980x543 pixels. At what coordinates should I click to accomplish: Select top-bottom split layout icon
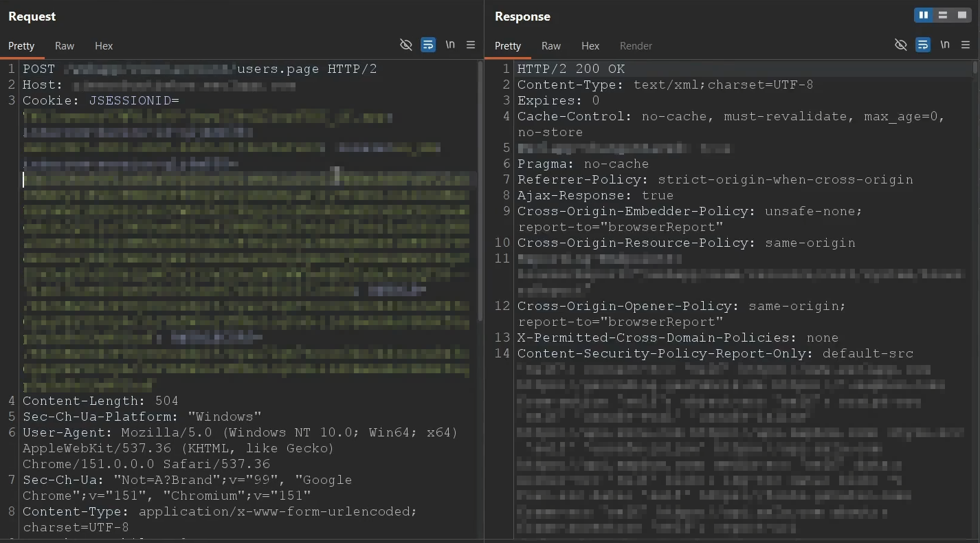point(943,15)
